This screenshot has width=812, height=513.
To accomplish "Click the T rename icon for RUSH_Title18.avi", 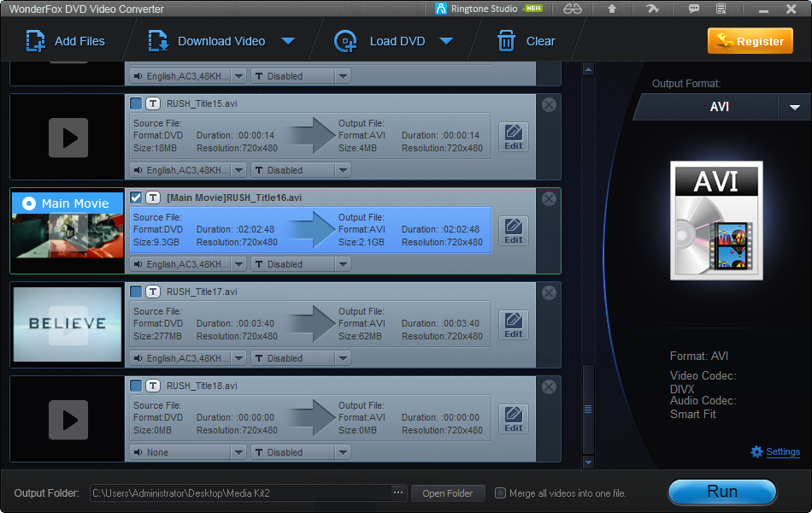I will pos(153,386).
